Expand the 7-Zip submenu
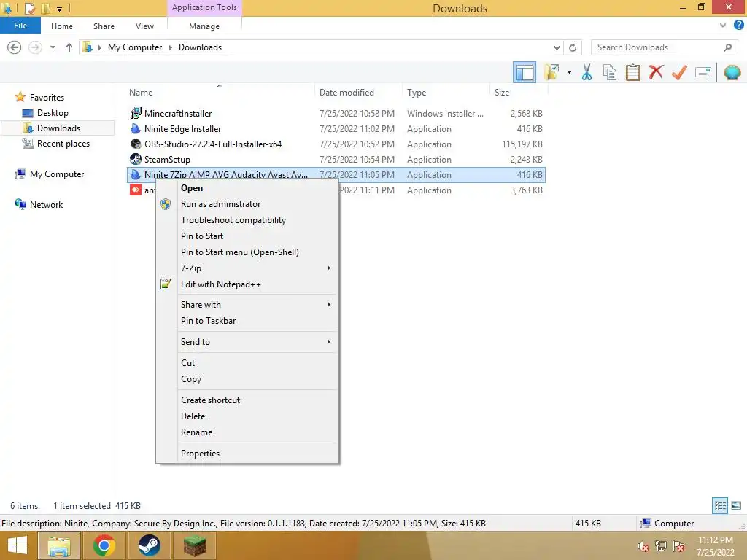The width and height of the screenshot is (747, 560). point(247,268)
